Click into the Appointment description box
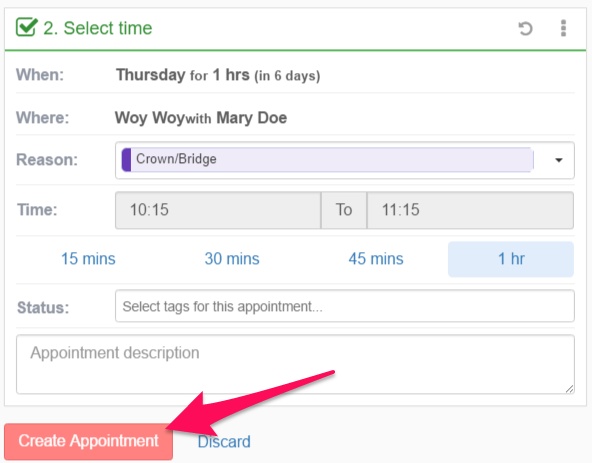Screen dimensions: 592x463 coord(295,364)
